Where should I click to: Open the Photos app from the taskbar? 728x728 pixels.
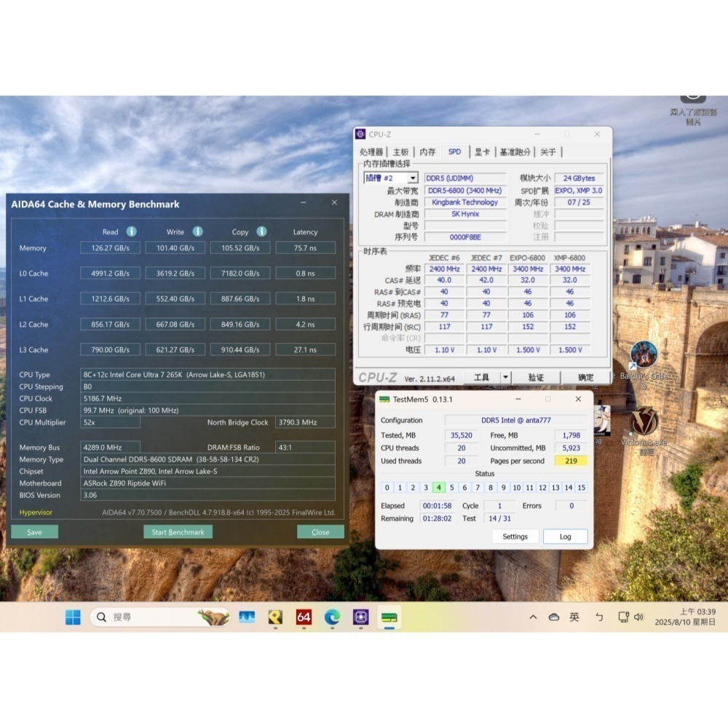click(x=247, y=617)
